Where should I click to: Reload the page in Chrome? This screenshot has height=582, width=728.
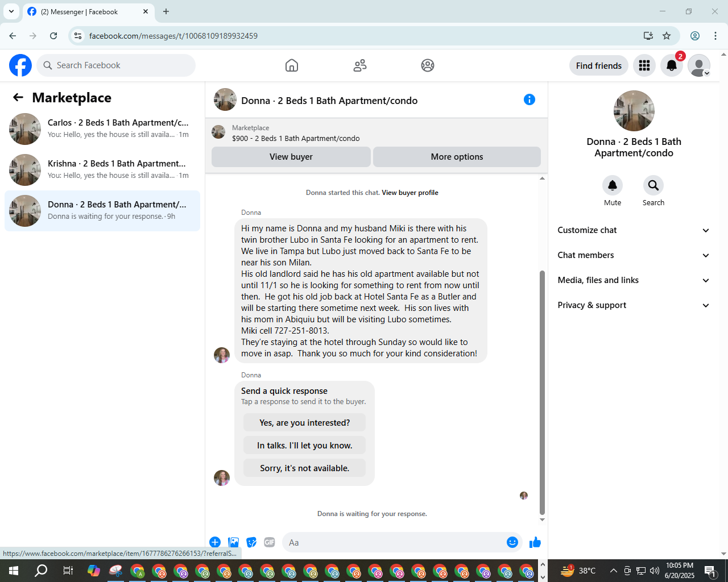click(x=53, y=36)
